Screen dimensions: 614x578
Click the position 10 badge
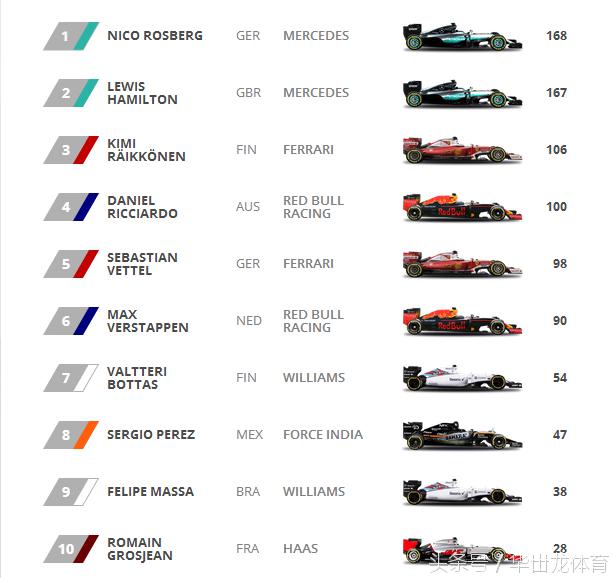(70, 549)
